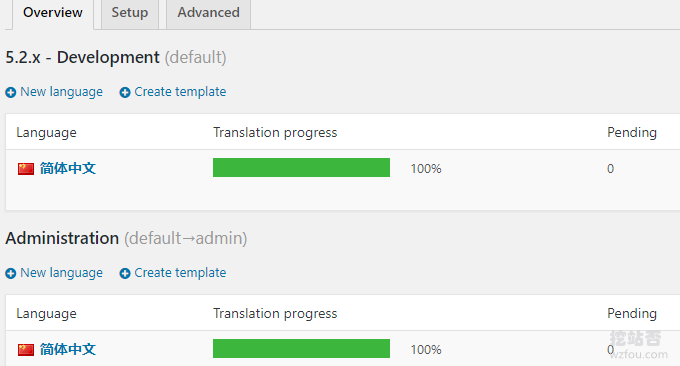Click plus icon beside Development Create template
680x366 pixels.
[x=125, y=92]
